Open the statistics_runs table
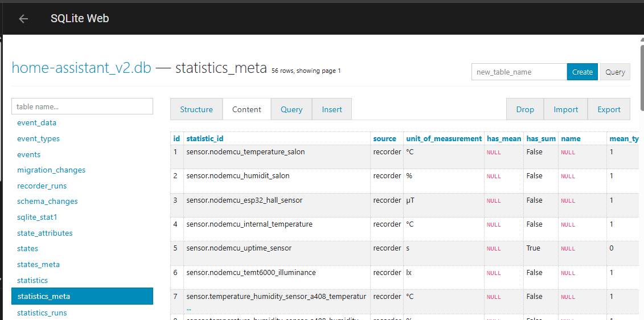 pyautogui.click(x=42, y=313)
